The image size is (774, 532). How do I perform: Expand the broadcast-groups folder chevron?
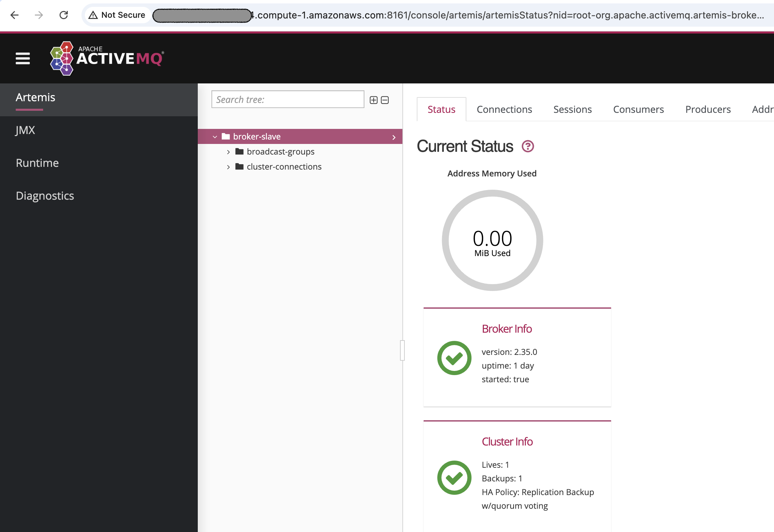(228, 152)
